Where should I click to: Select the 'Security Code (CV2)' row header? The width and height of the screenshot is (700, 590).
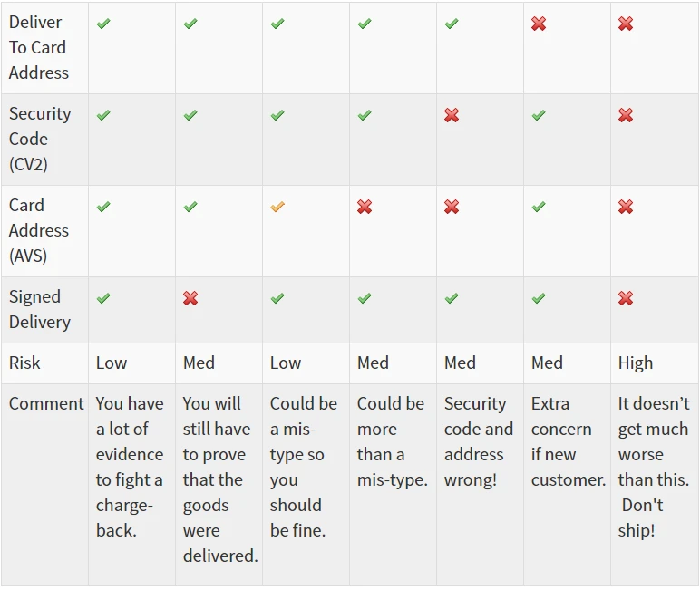pos(44,140)
